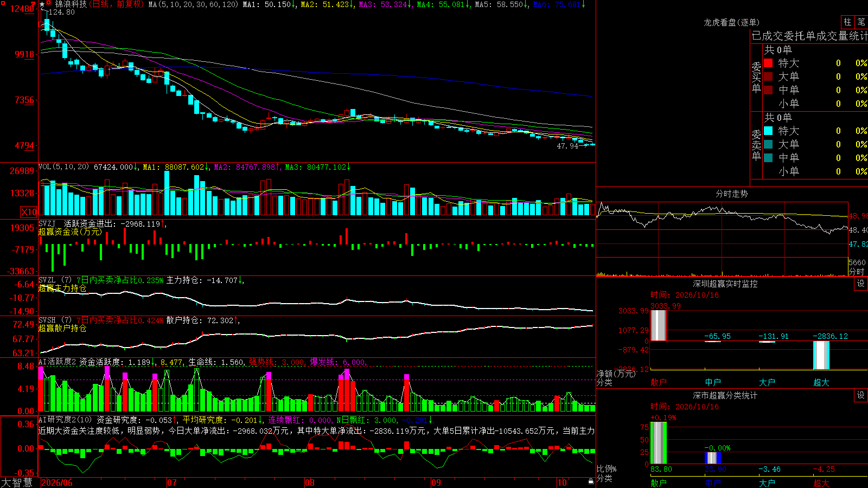868x488 pixels.
Task: Click the SVZL indicator name
Action: click(47, 280)
